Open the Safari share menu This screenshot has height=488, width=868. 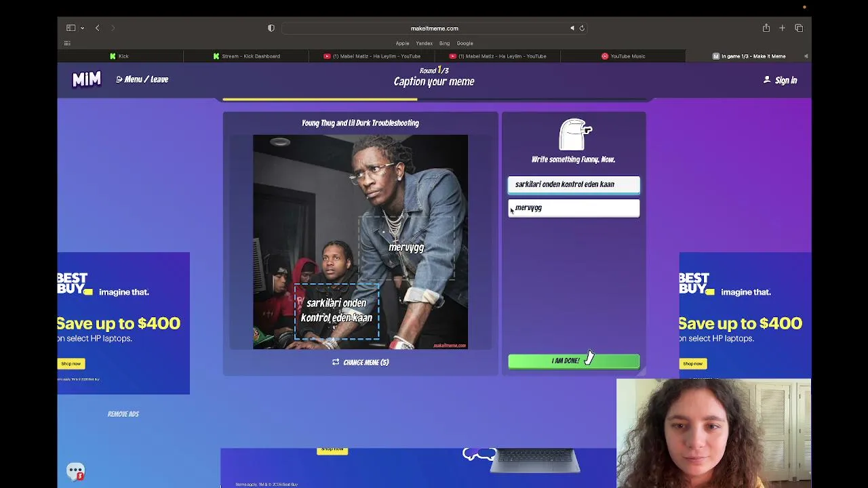(766, 28)
